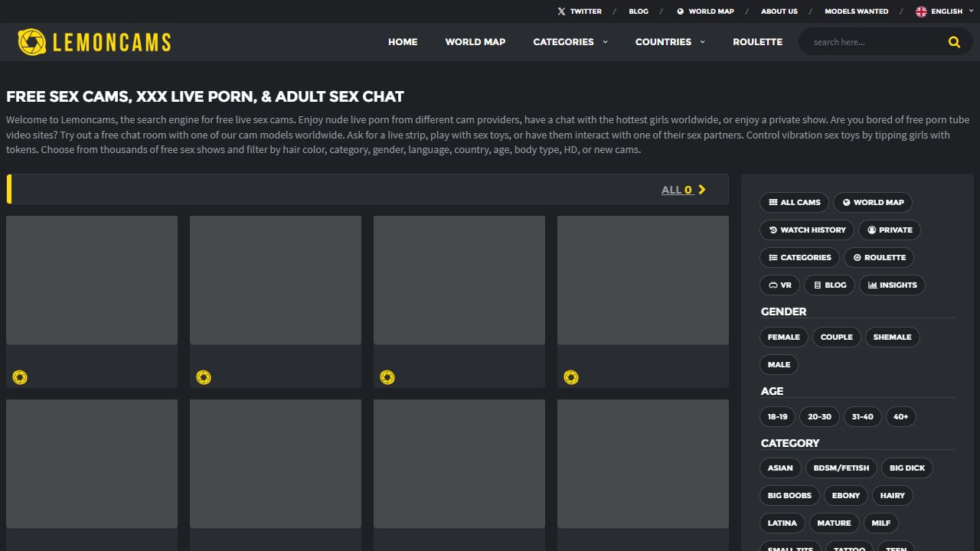The image size is (980, 551).
Task: Click the ALL 0 link
Action: coord(684,190)
